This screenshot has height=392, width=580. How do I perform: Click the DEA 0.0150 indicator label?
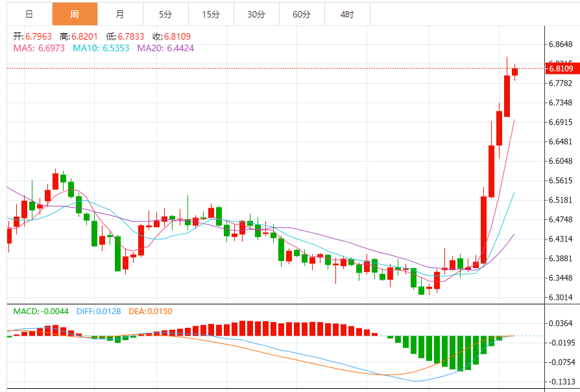point(150,312)
